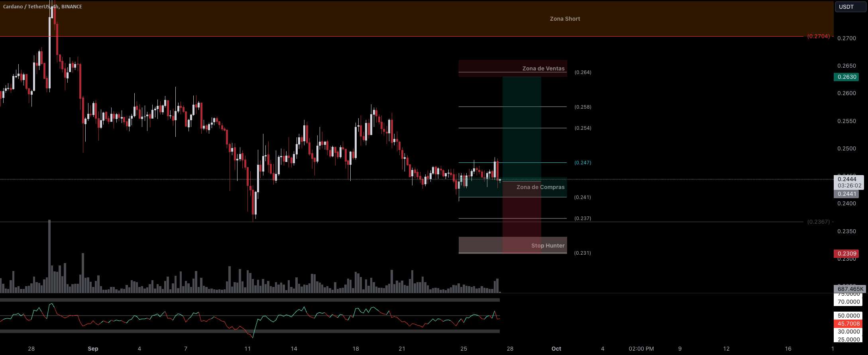This screenshot has height=355, width=868.
Task: Click the RSI 30.0000 level label
Action: [x=848, y=332]
